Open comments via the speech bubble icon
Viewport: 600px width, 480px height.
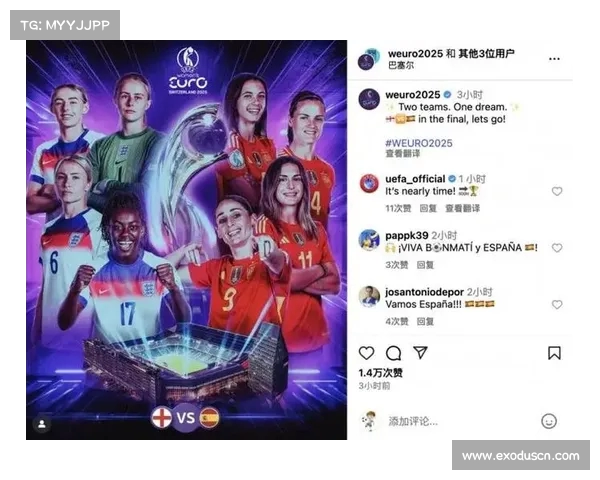click(x=393, y=353)
